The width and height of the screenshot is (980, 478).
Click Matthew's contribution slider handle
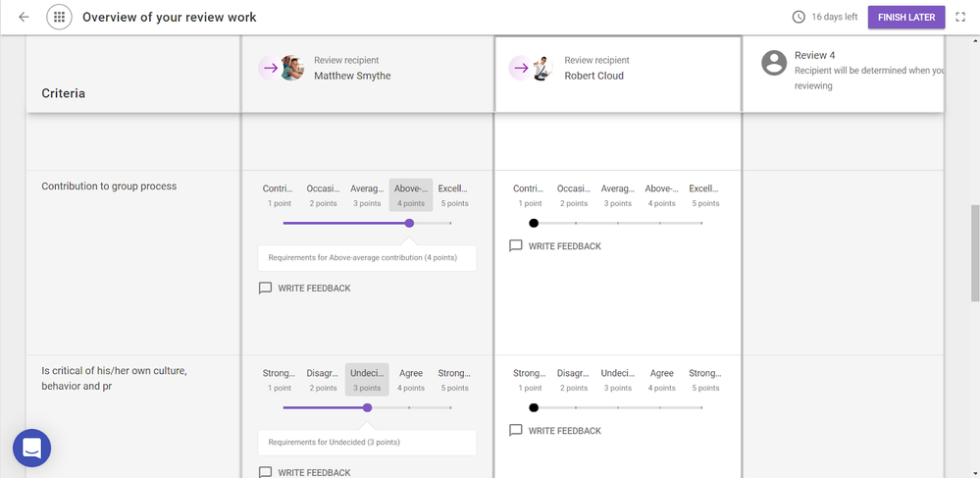tap(409, 223)
